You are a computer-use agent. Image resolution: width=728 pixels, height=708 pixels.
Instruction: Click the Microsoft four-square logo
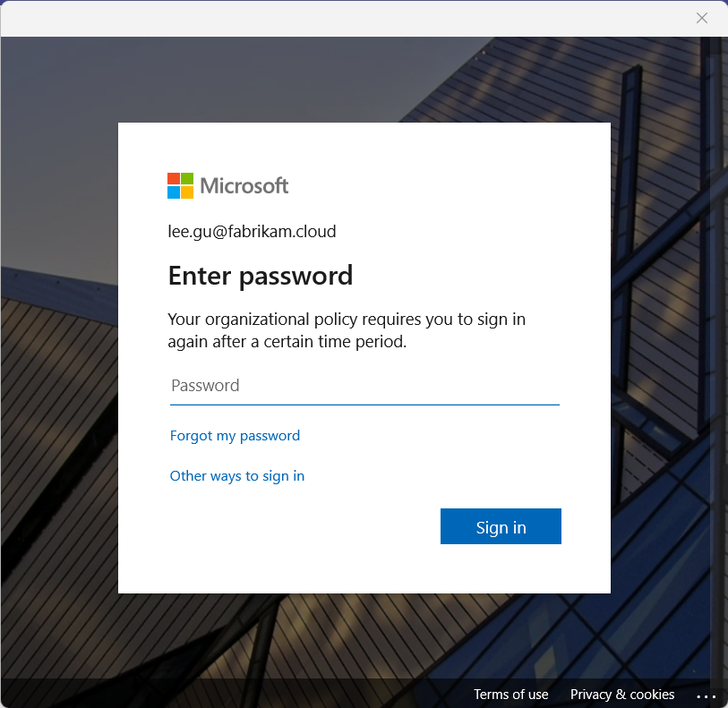tap(180, 185)
